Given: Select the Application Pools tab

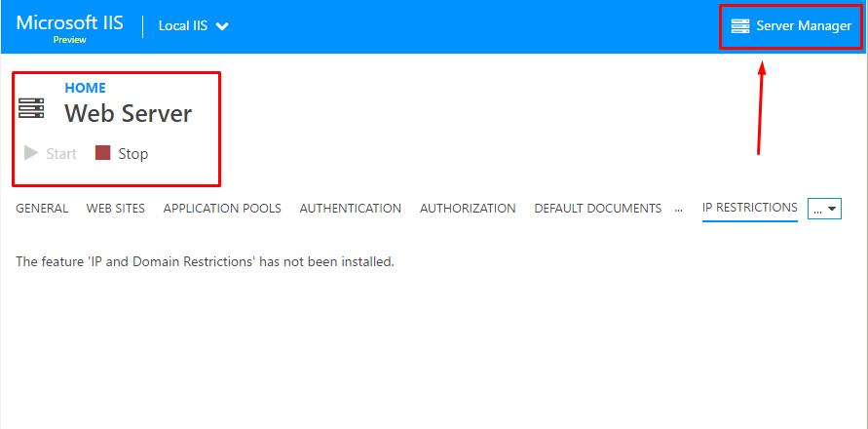Looking at the screenshot, I should (x=222, y=209).
